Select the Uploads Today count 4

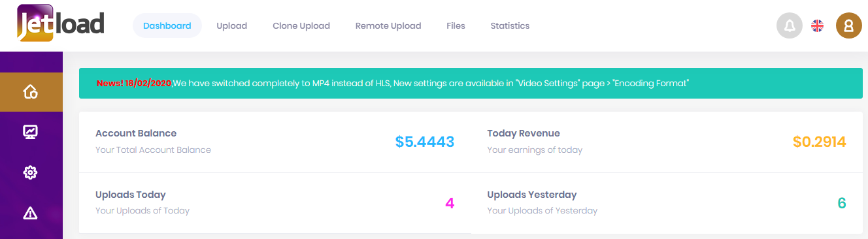[450, 203]
